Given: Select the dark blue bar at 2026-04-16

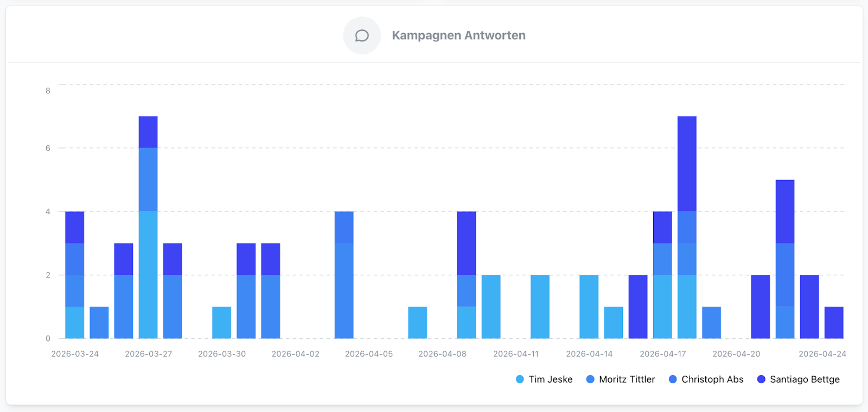Looking at the screenshot, I should point(638,306).
